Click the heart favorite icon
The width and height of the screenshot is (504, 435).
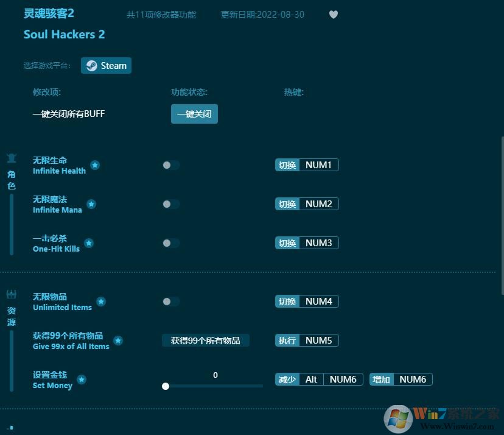click(x=334, y=15)
